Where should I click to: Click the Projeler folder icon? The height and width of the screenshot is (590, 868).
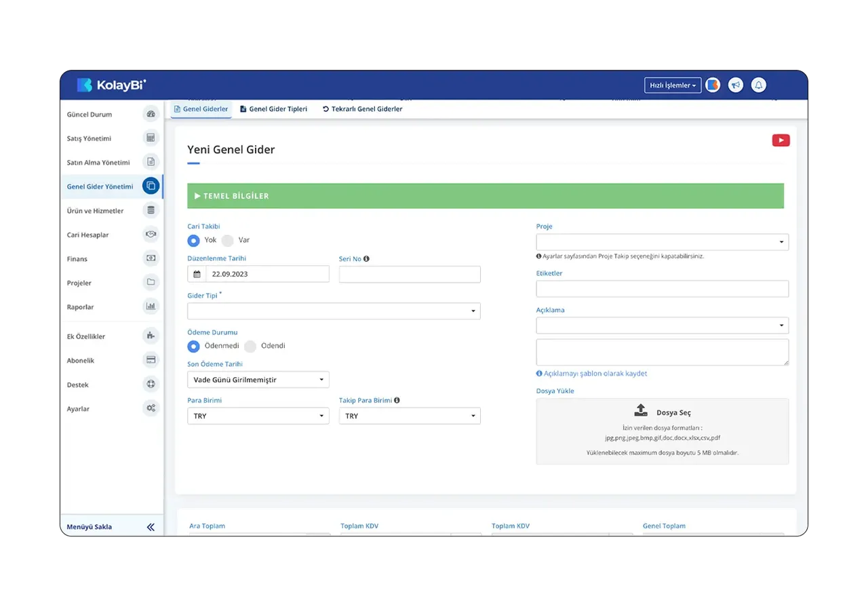151,283
